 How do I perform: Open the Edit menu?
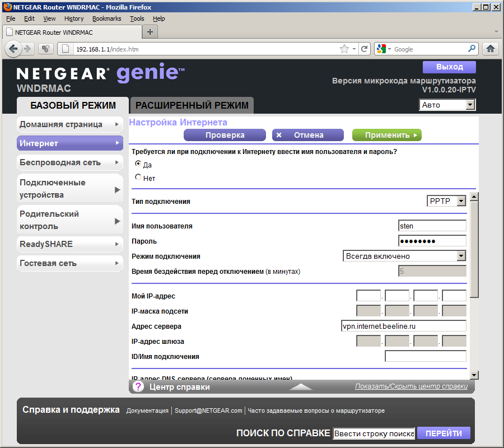click(x=29, y=18)
